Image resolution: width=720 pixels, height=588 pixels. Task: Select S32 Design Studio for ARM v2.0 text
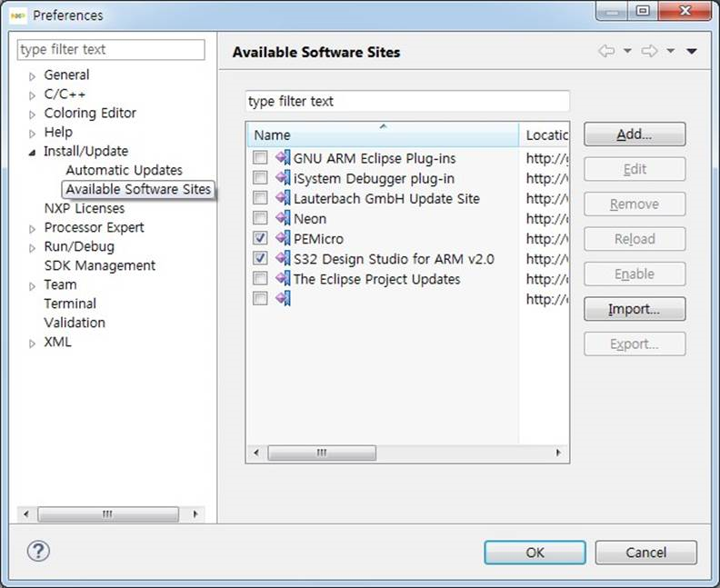click(394, 259)
